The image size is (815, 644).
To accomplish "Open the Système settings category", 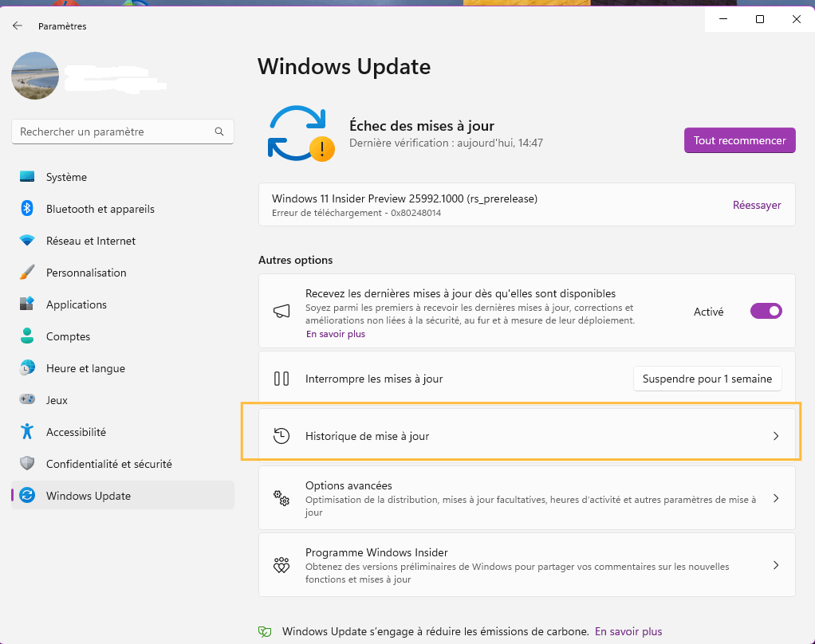I will tap(123, 177).
